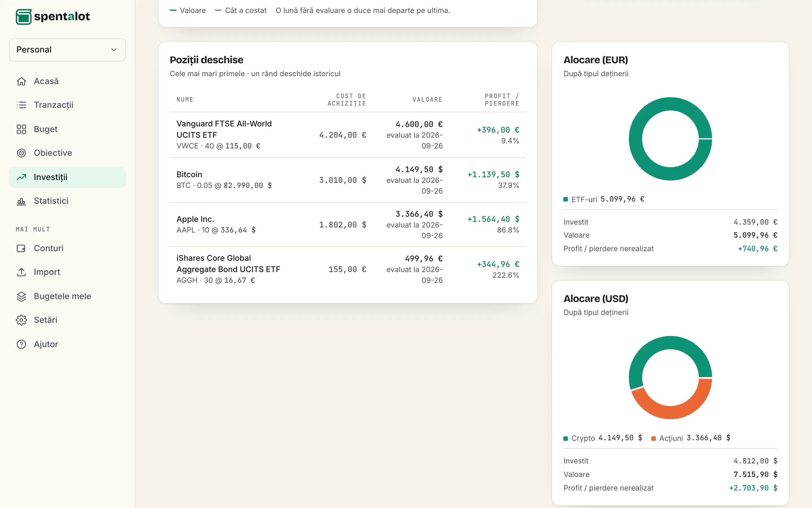Screen dimensions: 812x508
Task: Click the Obiective target icon
Action: pos(21,153)
